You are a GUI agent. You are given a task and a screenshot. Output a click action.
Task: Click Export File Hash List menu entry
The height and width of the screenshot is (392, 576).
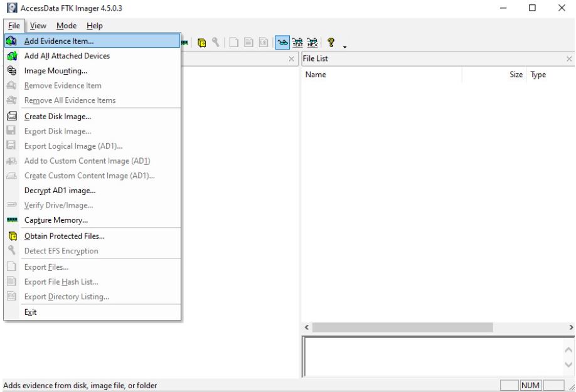[92, 282]
